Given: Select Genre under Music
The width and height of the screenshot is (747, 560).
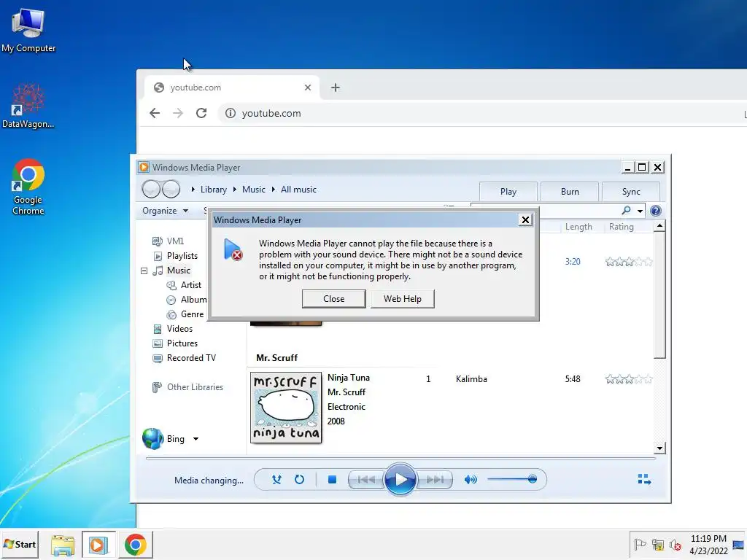Looking at the screenshot, I should pos(192,314).
